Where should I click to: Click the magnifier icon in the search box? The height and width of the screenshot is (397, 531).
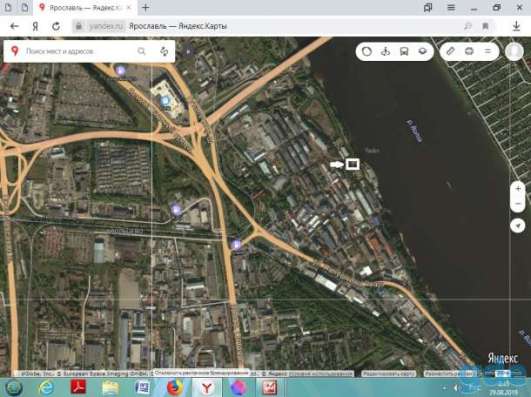click(x=141, y=51)
